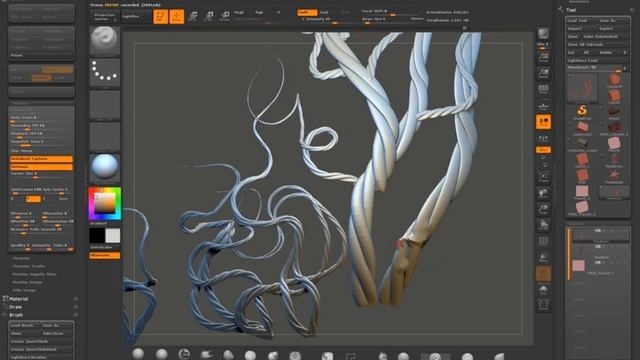The image size is (640, 360).
Task: Expand the Draw palette
Action: [x=16, y=307]
